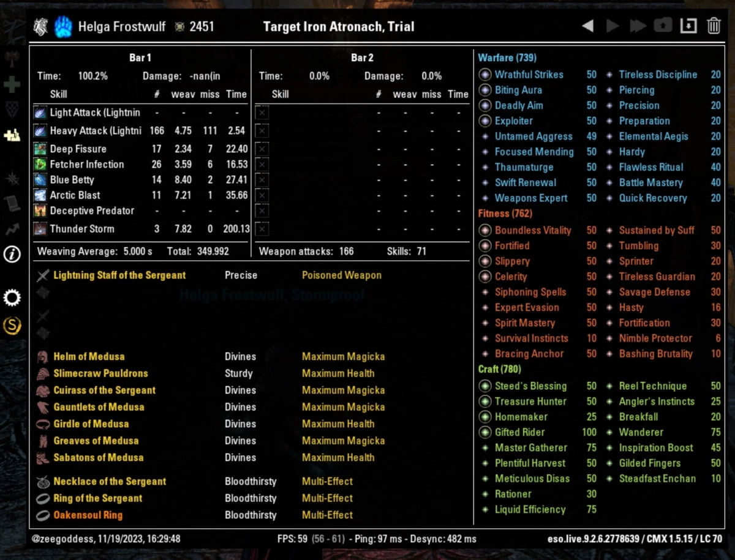Screen dimensions: 735x560
Task: Open the shield incoming-damage sidebar tab
Action: coord(12,109)
